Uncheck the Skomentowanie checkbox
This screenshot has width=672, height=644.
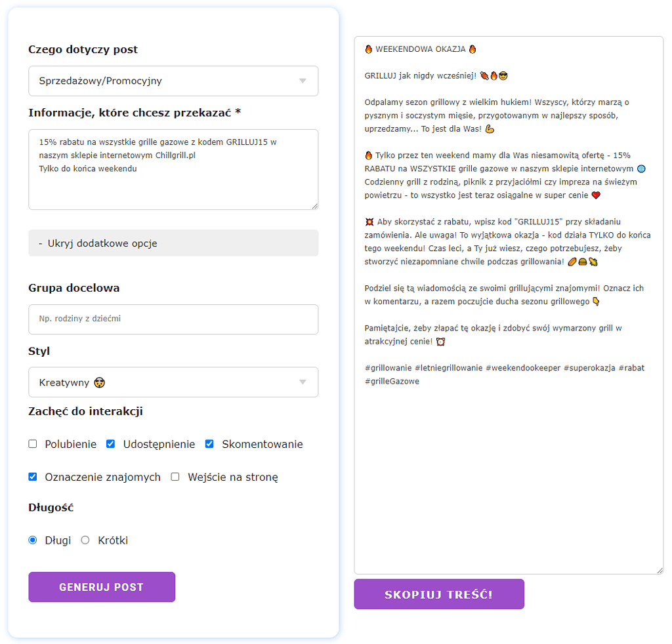pos(209,444)
